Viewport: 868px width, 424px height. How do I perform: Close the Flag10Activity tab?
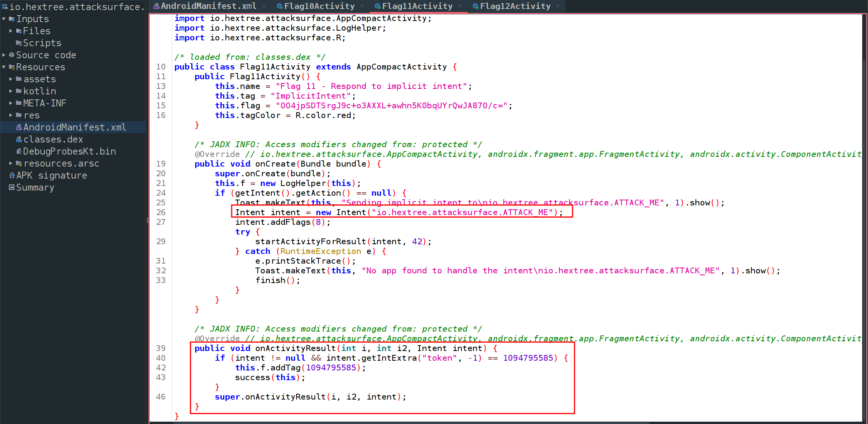pyautogui.click(x=362, y=6)
